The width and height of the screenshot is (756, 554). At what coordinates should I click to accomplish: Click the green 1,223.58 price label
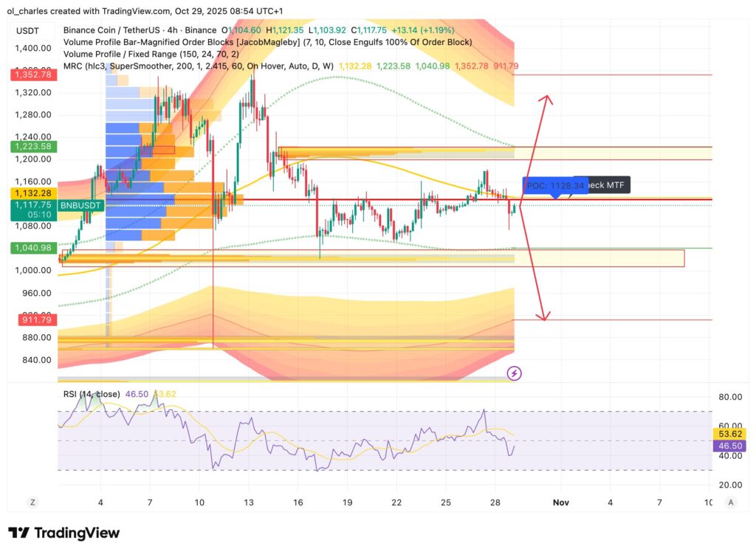click(x=32, y=146)
